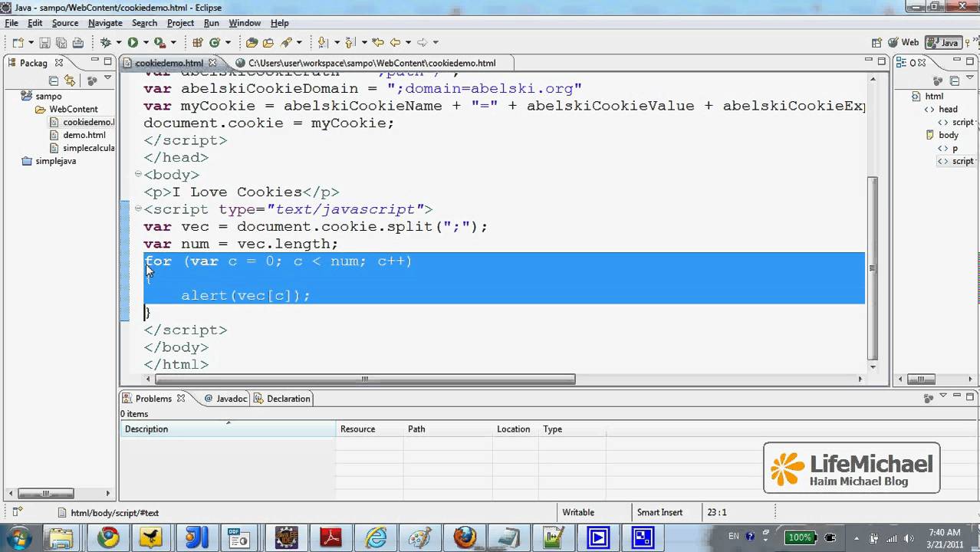
Task: Click Last Edit Location arrow icon
Action: pyautogui.click(x=377, y=43)
